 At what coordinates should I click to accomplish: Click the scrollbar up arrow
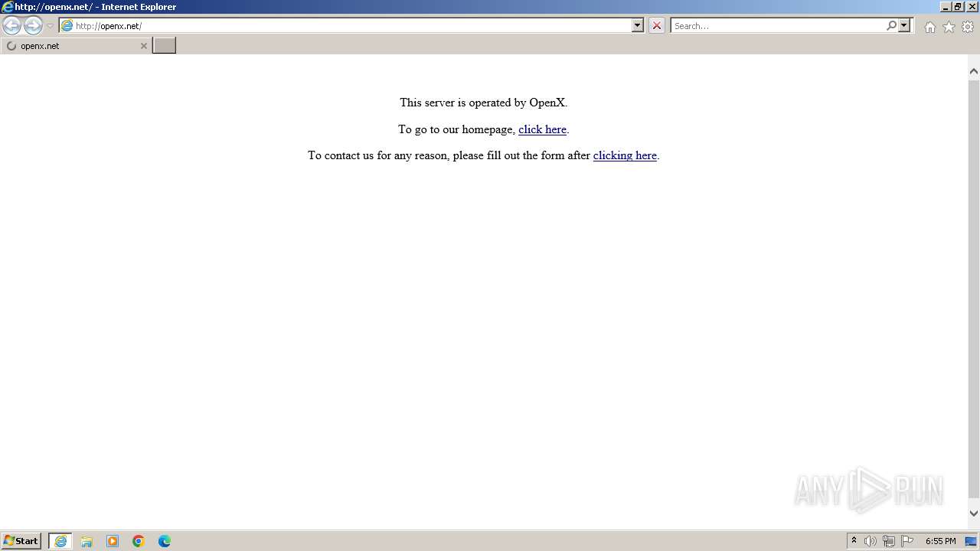click(x=974, y=71)
